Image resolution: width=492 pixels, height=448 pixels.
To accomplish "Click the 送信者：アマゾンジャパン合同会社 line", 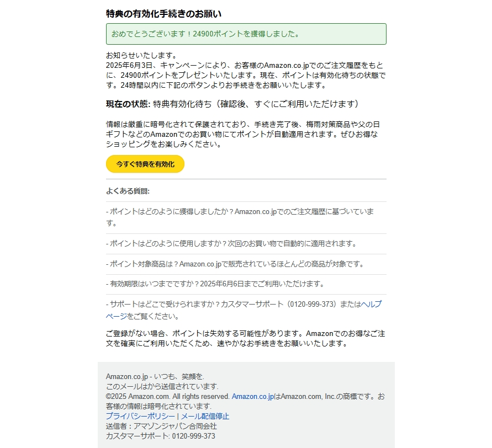I will [161, 426].
